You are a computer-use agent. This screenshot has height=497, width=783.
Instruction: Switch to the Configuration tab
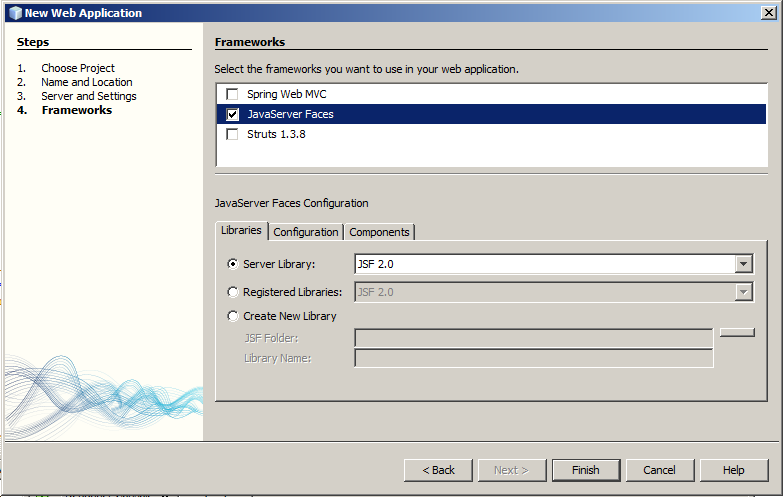point(306,232)
